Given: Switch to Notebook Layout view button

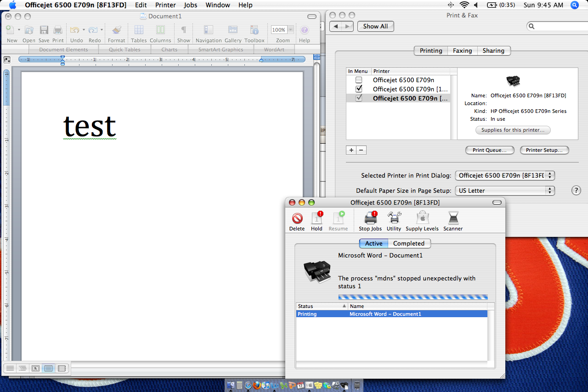Looking at the screenshot, I should (62, 368).
